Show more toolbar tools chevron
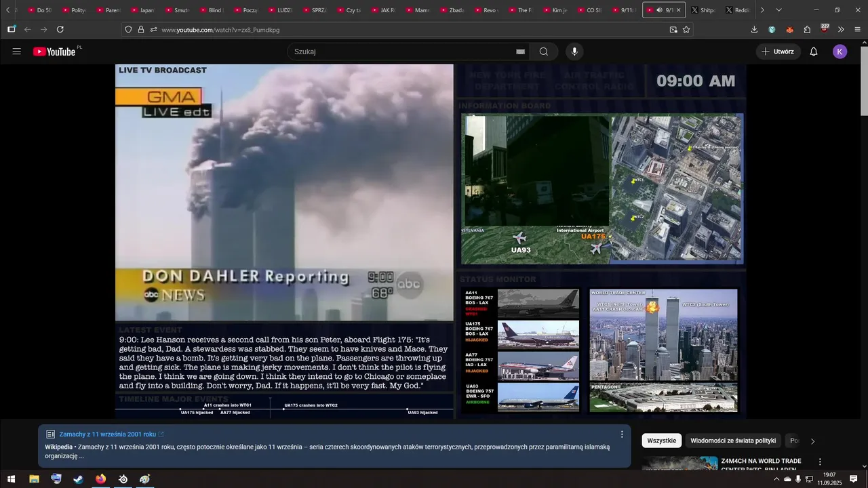Screen dimensions: 868x488 pyautogui.click(x=842, y=30)
